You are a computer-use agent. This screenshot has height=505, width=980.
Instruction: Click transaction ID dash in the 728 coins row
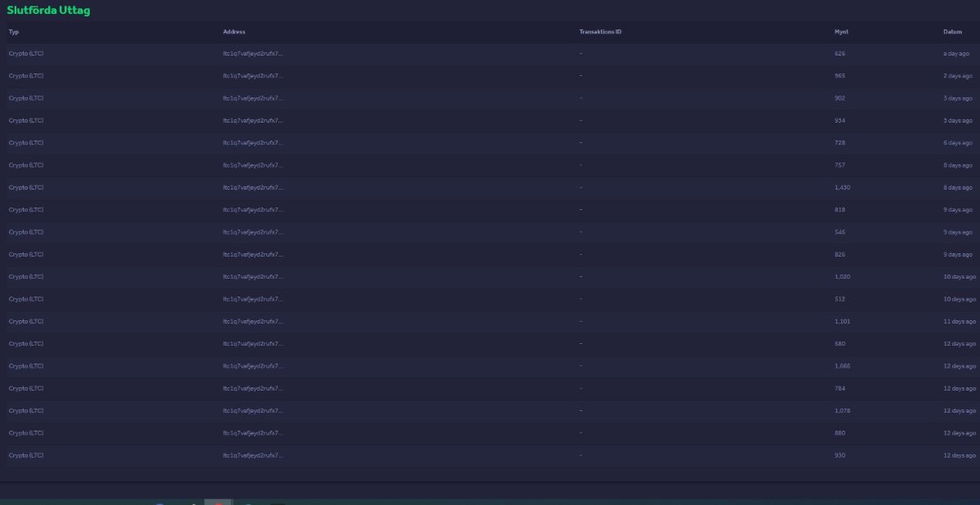point(581,142)
